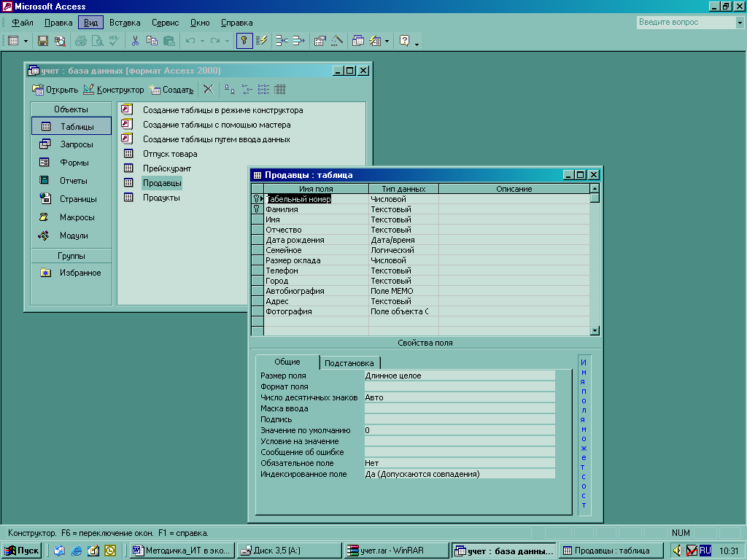The image size is (747, 560).
Task: Click the Access Help question icon
Action: click(404, 41)
